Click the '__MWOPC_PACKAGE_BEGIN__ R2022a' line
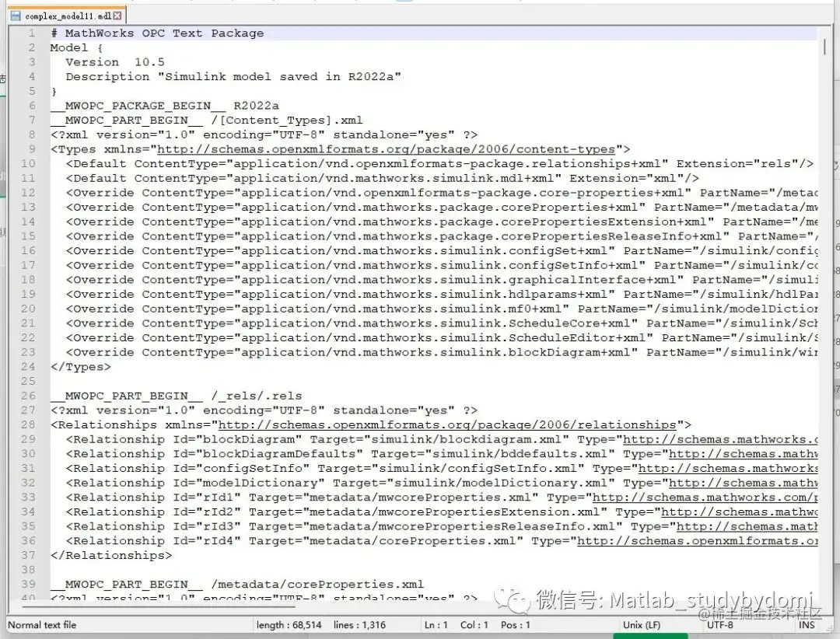Screen dimensions: 840x639 pos(164,106)
